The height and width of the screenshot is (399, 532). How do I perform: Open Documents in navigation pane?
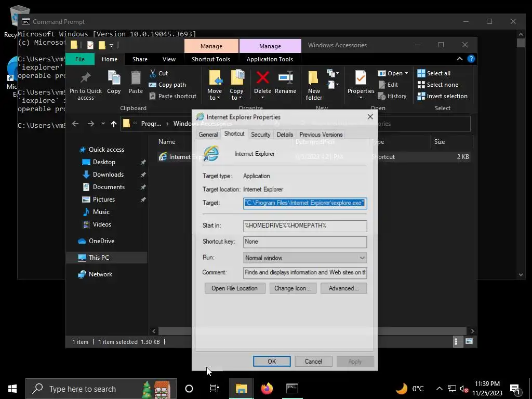pyautogui.click(x=104, y=187)
